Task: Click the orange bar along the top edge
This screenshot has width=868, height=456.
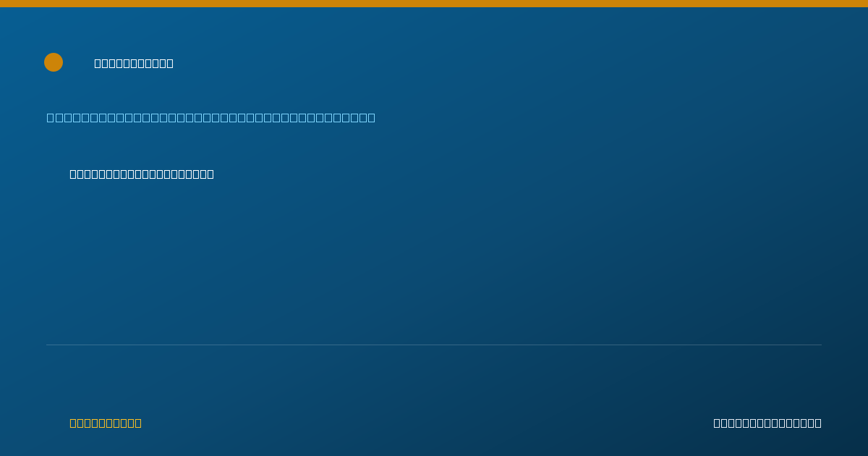Action: (x=434, y=4)
